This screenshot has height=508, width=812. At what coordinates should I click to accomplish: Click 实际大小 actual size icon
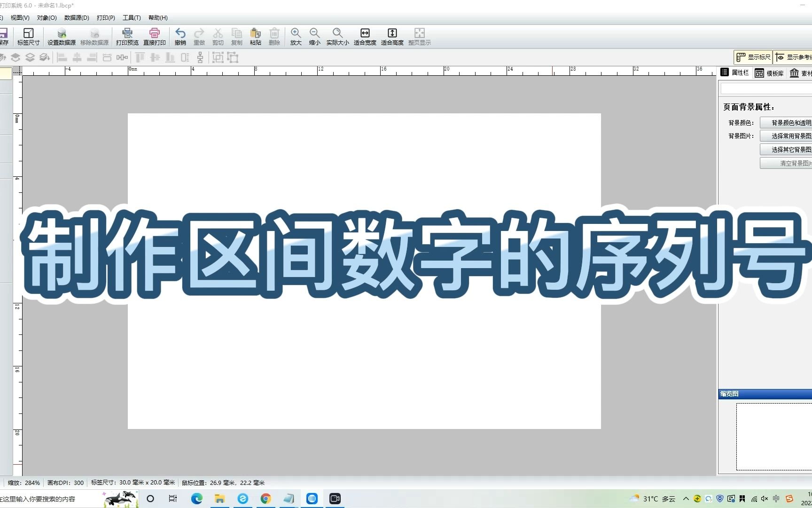[x=337, y=36]
